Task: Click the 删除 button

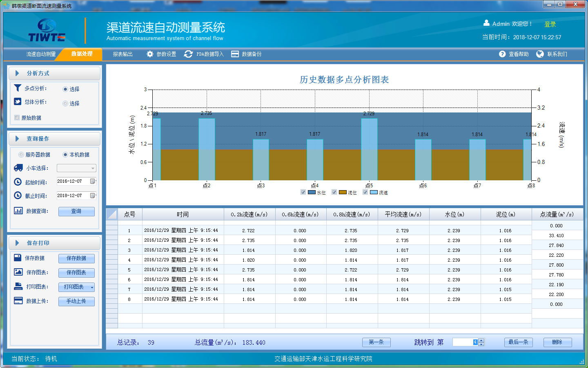Action: (x=558, y=342)
